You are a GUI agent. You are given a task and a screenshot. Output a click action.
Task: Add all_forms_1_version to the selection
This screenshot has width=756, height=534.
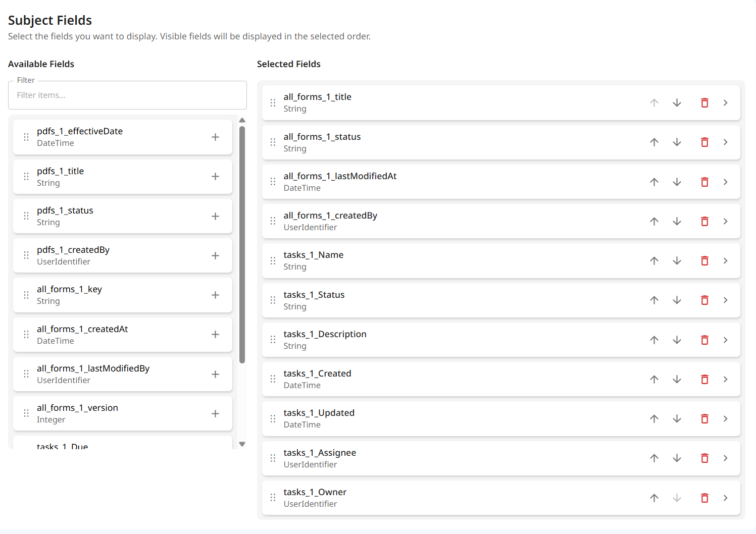(215, 413)
